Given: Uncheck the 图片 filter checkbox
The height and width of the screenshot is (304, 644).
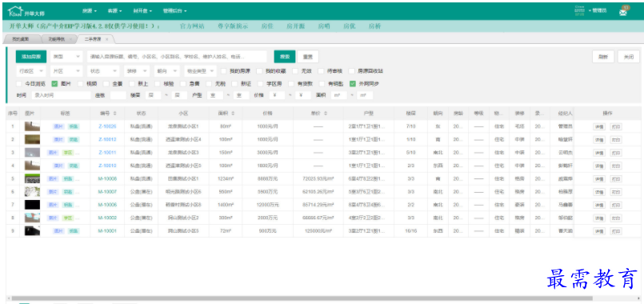Looking at the screenshot, I should click(54, 84).
